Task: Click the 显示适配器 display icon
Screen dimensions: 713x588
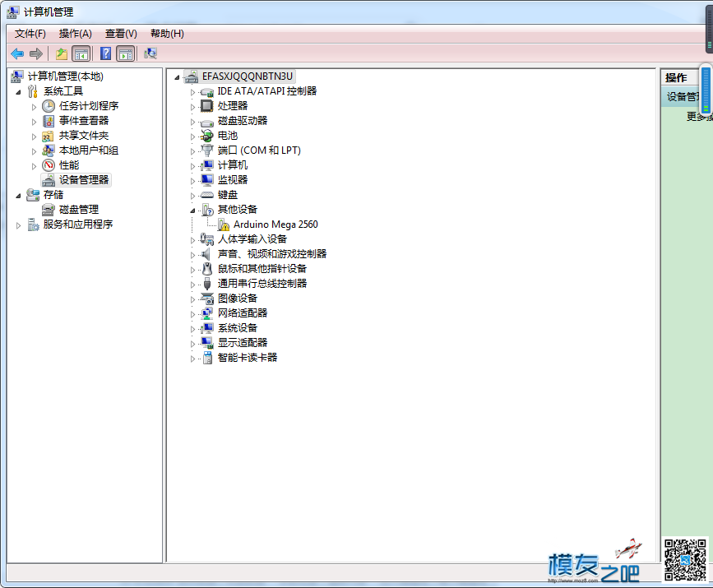Action: point(207,343)
